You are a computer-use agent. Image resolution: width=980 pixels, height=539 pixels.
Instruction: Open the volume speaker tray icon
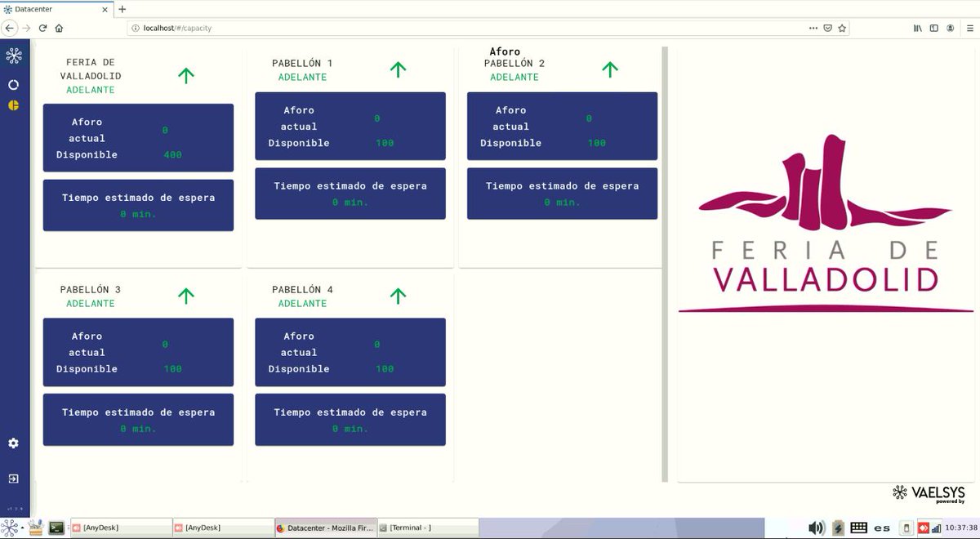(x=817, y=528)
